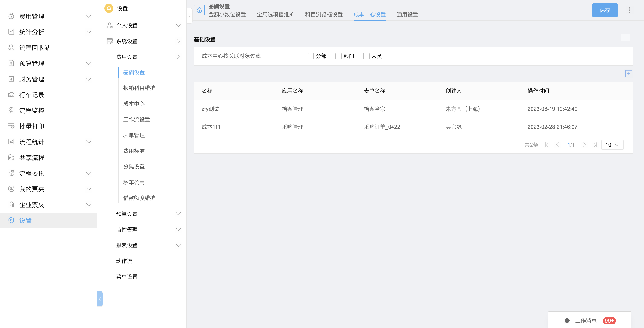Viewport: 644px width, 328px height.
Task: Switch to the 通用设置 tab
Action: click(407, 15)
